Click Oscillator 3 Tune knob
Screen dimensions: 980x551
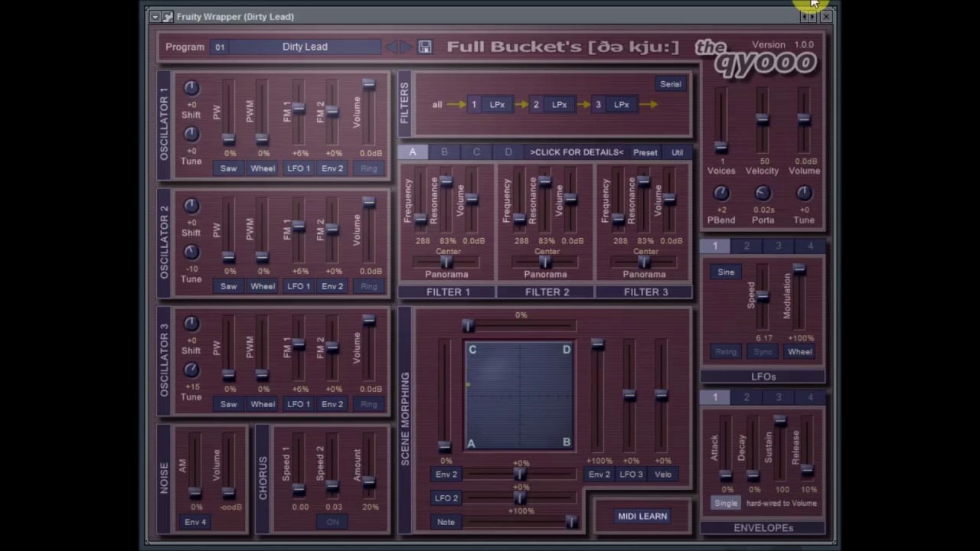tap(191, 370)
